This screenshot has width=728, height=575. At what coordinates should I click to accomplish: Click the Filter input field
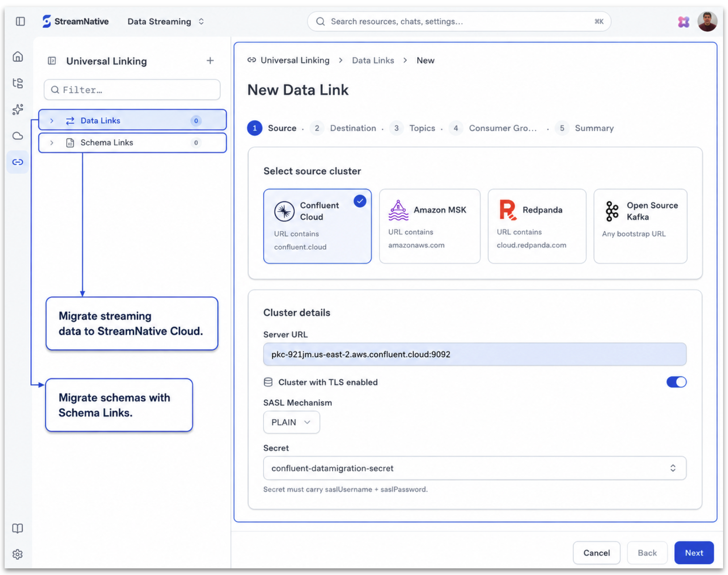(132, 90)
